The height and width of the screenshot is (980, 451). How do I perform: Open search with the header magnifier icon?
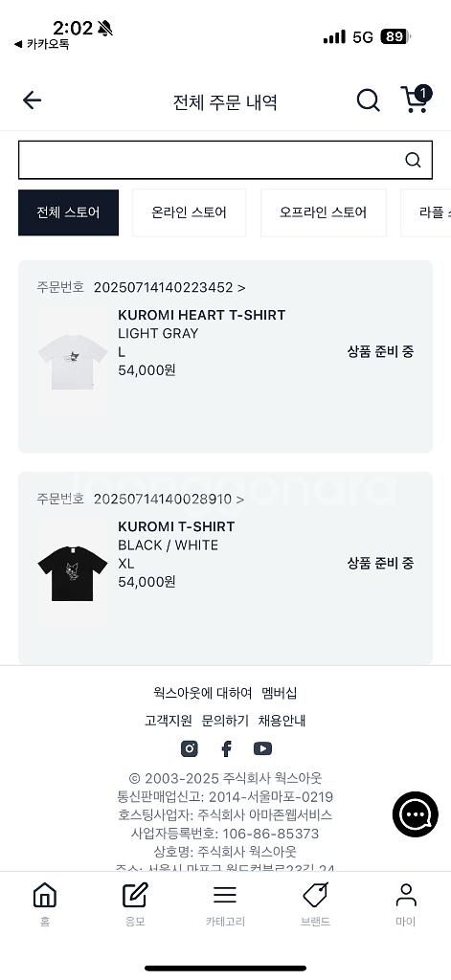369,100
